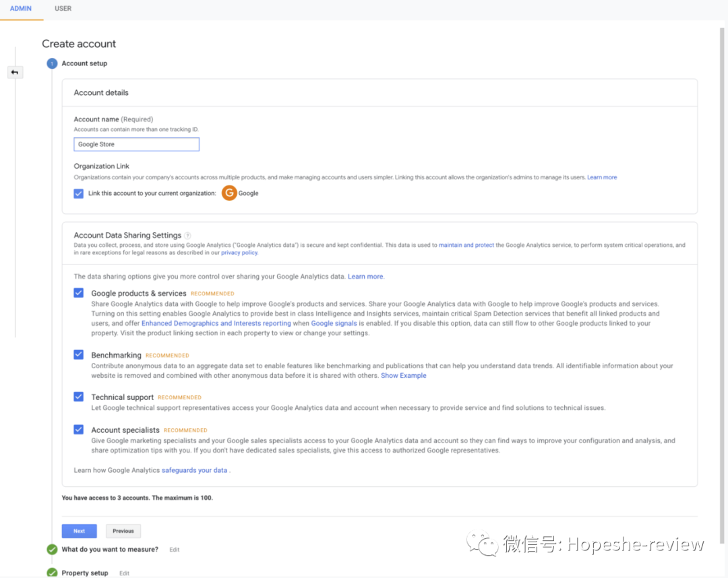Disable Google products & services data sharing
The width and height of the screenshot is (728, 578).
pyautogui.click(x=78, y=293)
